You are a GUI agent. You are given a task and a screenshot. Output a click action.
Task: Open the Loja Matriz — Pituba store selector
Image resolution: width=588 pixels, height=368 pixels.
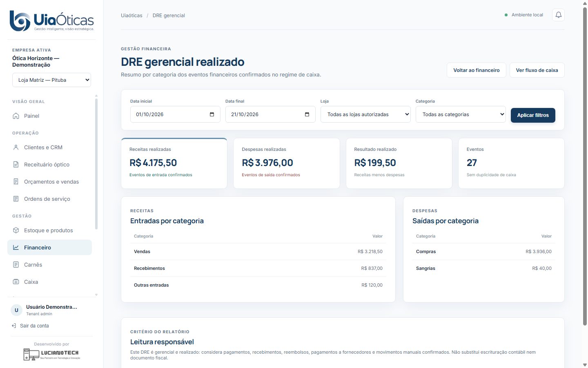pyautogui.click(x=51, y=80)
